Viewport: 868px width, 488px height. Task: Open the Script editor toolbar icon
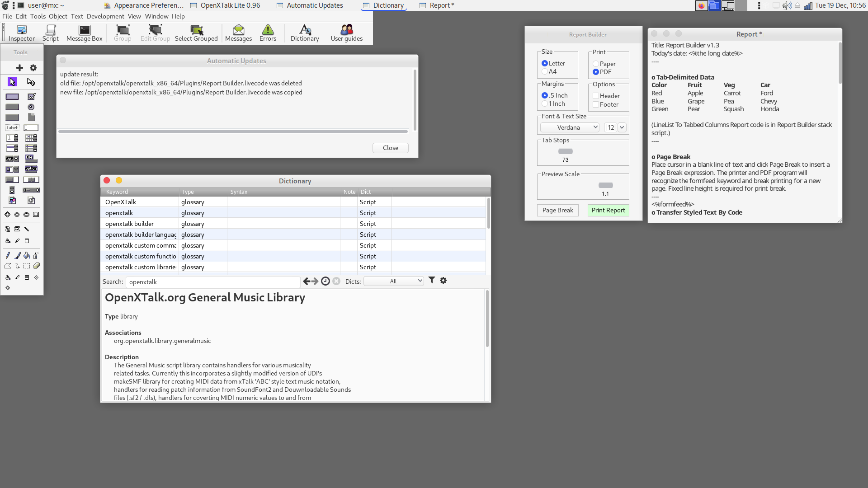[x=51, y=33]
